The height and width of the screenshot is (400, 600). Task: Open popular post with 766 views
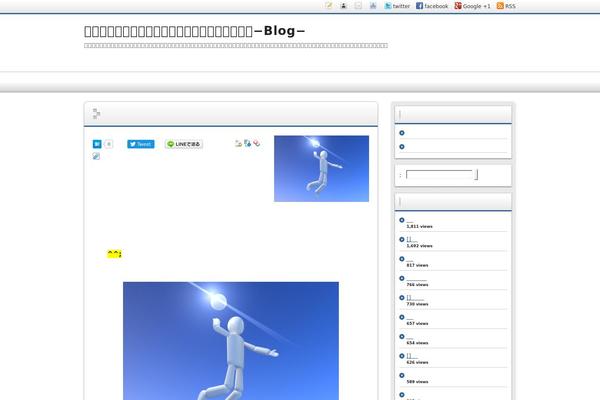tap(416, 279)
